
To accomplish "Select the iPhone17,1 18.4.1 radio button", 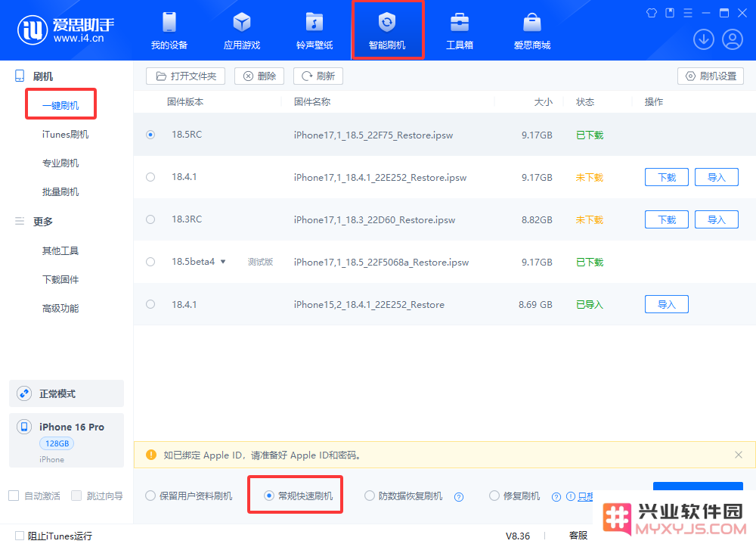I will (150, 177).
